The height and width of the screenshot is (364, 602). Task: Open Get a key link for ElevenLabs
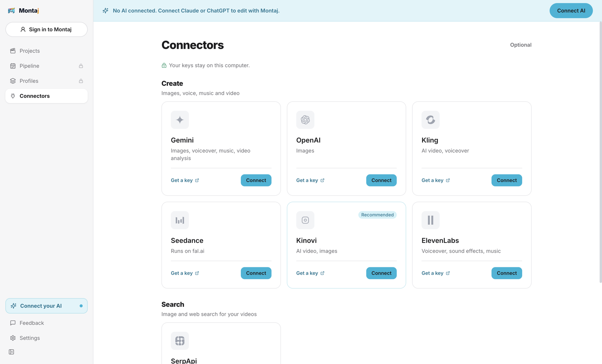click(436, 273)
